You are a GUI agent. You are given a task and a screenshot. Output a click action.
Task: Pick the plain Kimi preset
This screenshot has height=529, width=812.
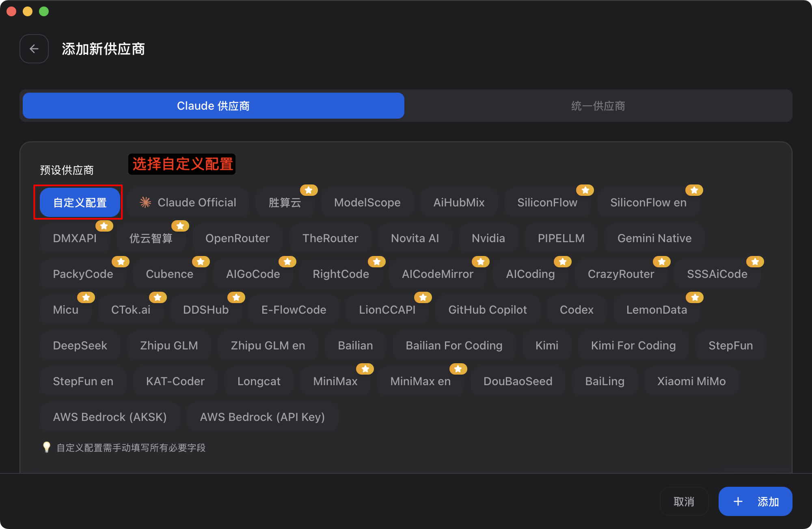coord(547,345)
